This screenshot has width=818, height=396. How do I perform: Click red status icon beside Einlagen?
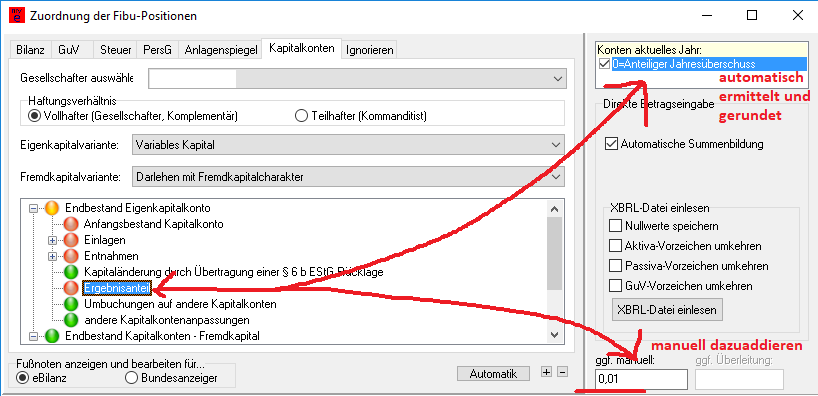[x=70, y=241]
